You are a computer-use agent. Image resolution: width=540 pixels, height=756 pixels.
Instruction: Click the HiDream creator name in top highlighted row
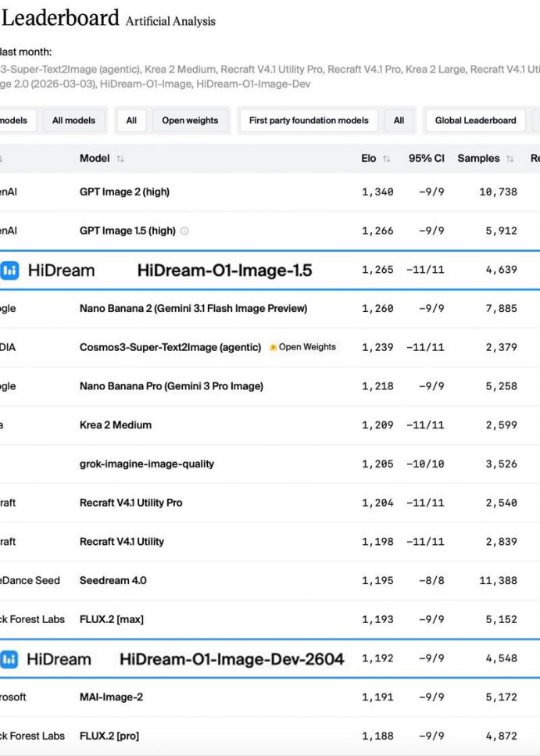tap(61, 271)
